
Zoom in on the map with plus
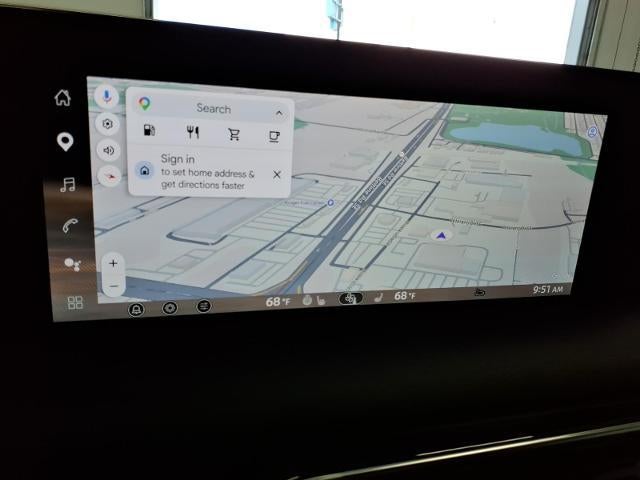point(113,263)
